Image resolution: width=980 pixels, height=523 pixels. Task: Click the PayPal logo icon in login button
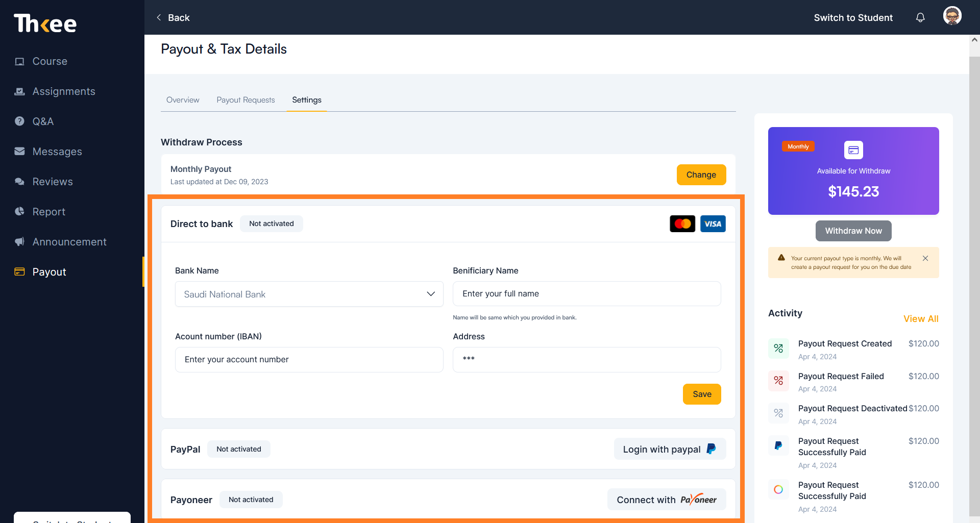click(711, 449)
